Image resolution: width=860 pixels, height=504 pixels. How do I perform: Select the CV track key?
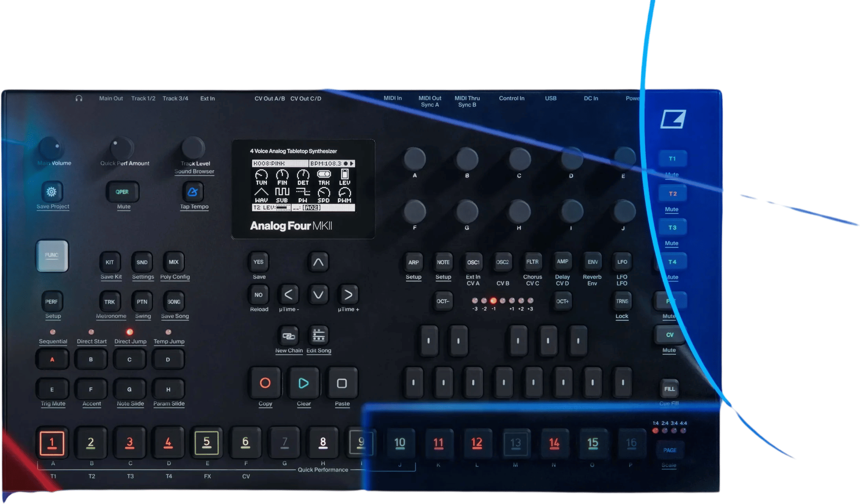coord(669,335)
